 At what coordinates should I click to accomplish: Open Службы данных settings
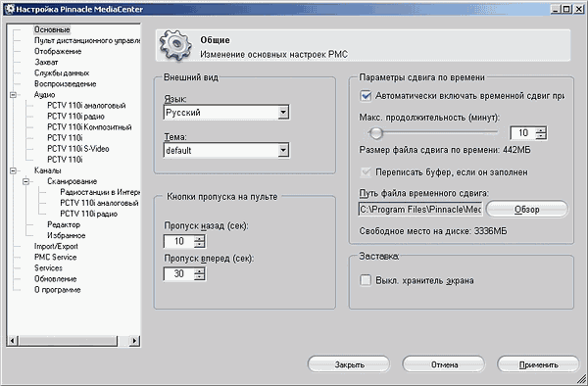point(62,73)
